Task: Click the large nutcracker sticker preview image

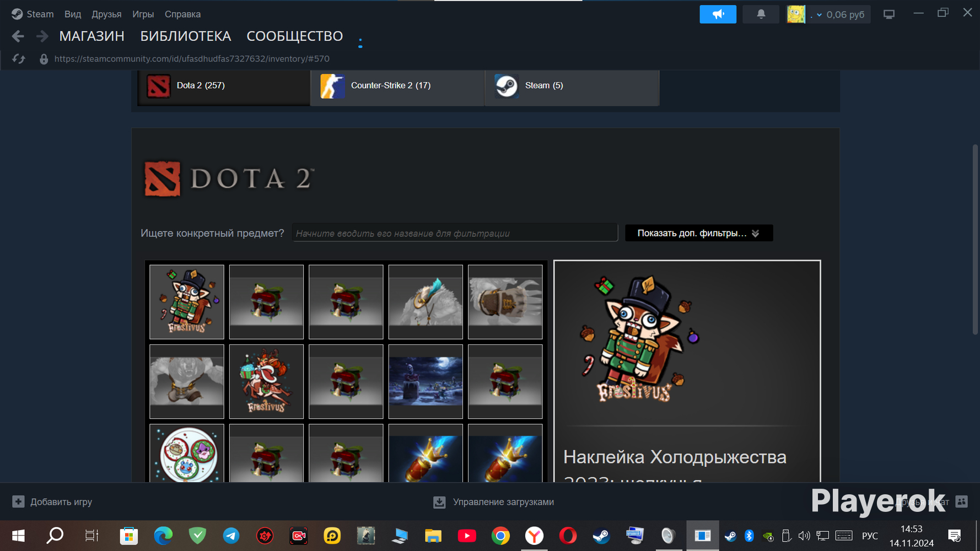Action: point(639,339)
